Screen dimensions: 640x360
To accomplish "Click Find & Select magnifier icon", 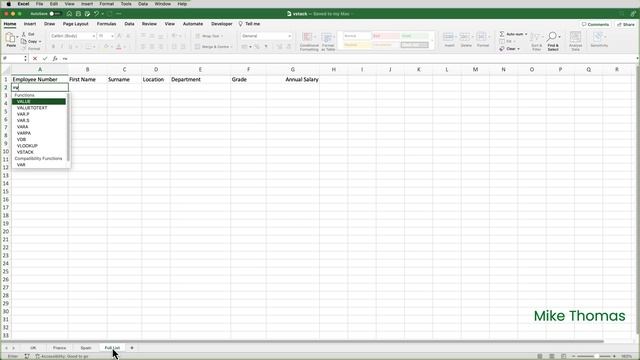I will tap(553, 41).
